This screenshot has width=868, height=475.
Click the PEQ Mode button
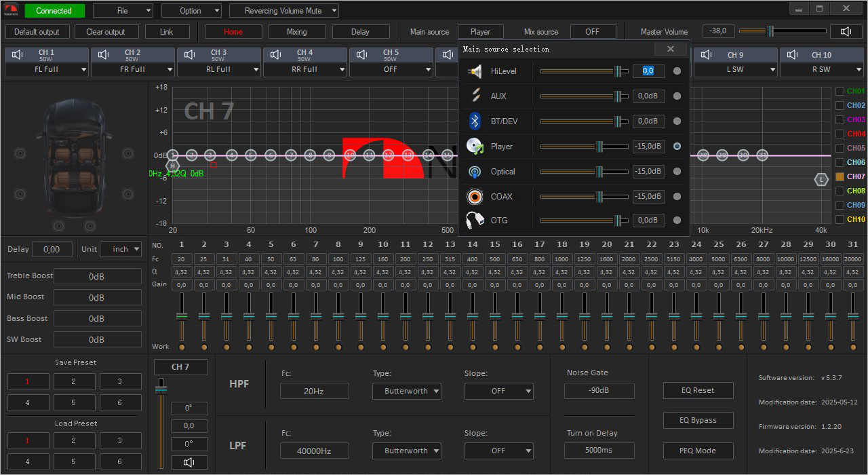698,451
